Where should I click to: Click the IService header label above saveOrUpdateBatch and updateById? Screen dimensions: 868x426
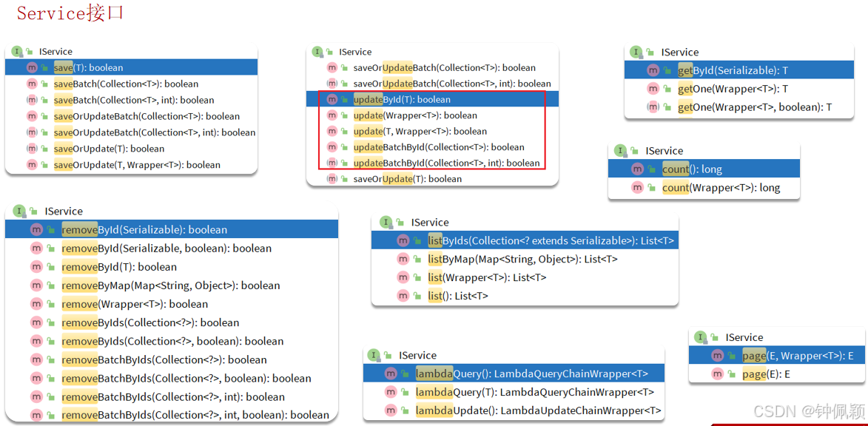pos(355,52)
